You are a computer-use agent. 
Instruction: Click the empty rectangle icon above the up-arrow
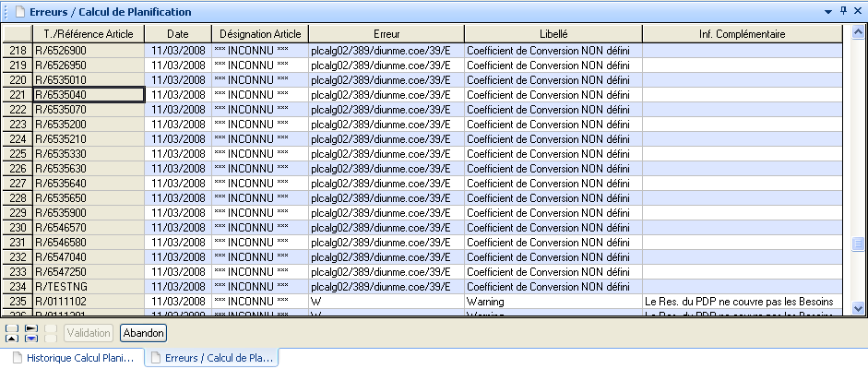12,327
